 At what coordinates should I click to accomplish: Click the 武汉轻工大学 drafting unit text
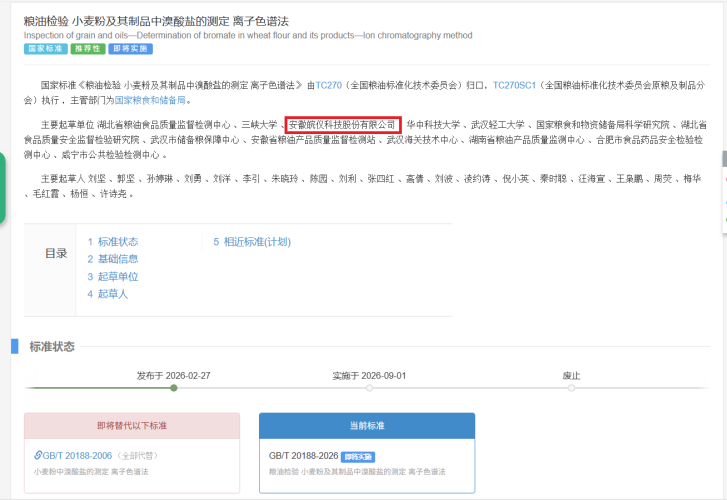[x=498, y=125]
